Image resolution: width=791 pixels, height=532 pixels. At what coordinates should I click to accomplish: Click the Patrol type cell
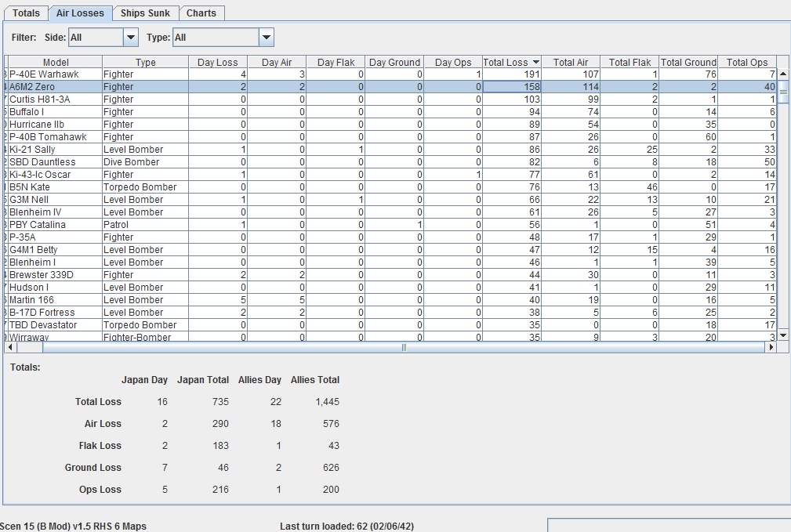pos(145,225)
